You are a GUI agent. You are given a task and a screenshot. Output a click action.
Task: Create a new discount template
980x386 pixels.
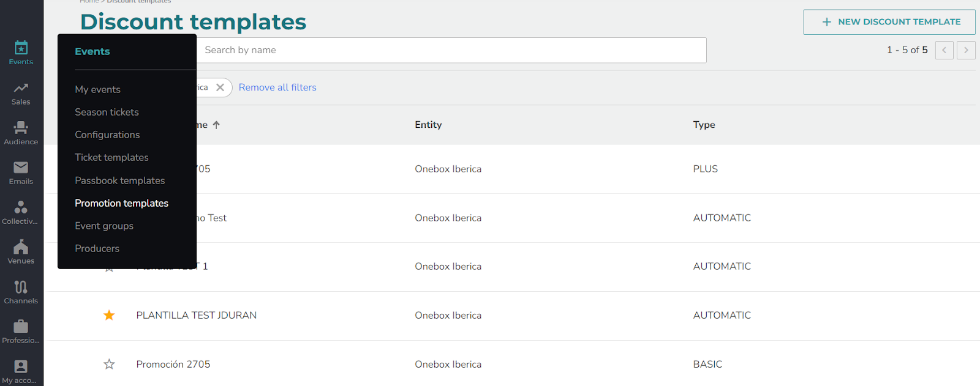[889, 22]
